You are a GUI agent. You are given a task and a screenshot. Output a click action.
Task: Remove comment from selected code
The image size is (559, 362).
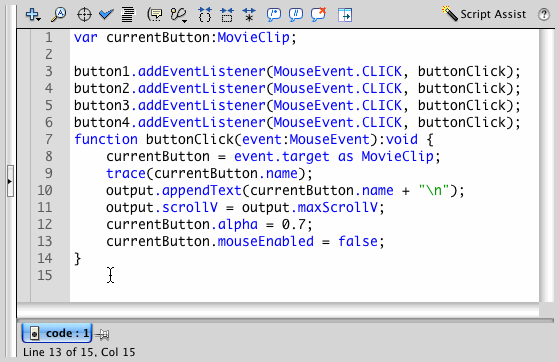318,15
